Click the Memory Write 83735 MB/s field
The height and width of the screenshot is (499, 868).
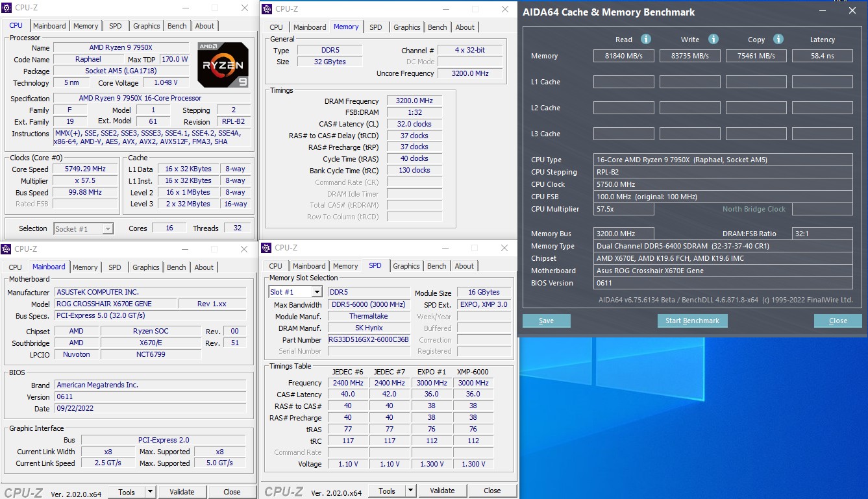click(x=690, y=56)
